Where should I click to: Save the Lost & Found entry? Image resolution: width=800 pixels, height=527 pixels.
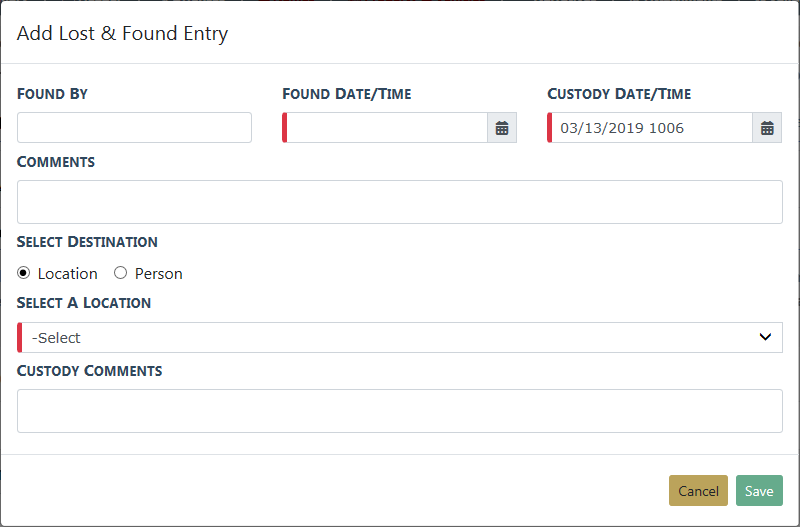[x=759, y=491]
